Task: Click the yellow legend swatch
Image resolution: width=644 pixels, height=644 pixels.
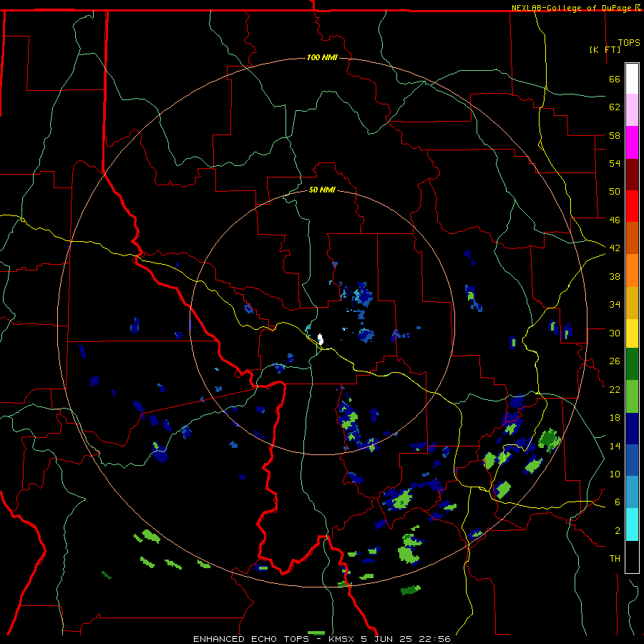Action: pyautogui.click(x=632, y=333)
